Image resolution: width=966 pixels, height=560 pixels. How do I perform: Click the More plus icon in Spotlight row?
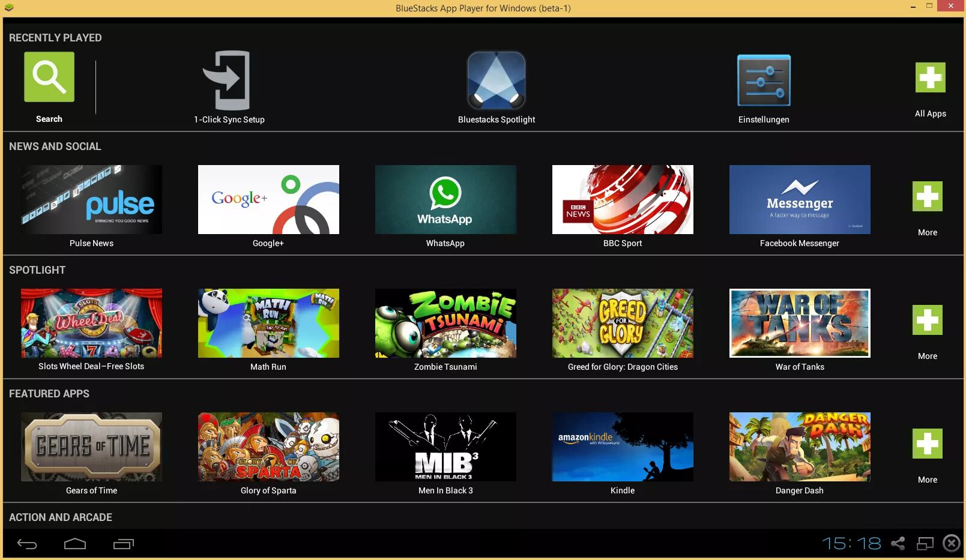click(x=928, y=320)
